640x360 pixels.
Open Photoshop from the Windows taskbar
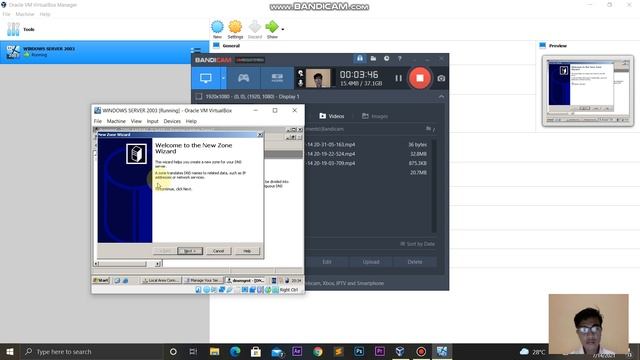pyautogui.click(x=359, y=351)
